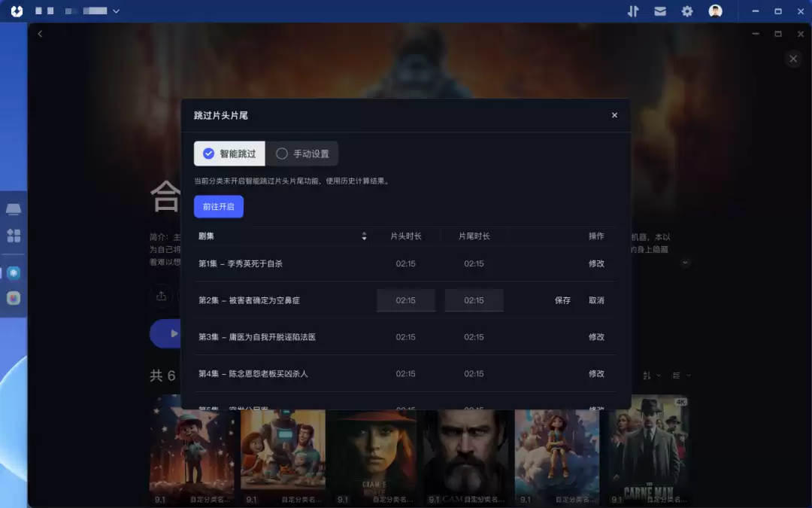Click 修改 for episode 第1集
The height and width of the screenshot is (508, 812).
(x=596, y=263)
